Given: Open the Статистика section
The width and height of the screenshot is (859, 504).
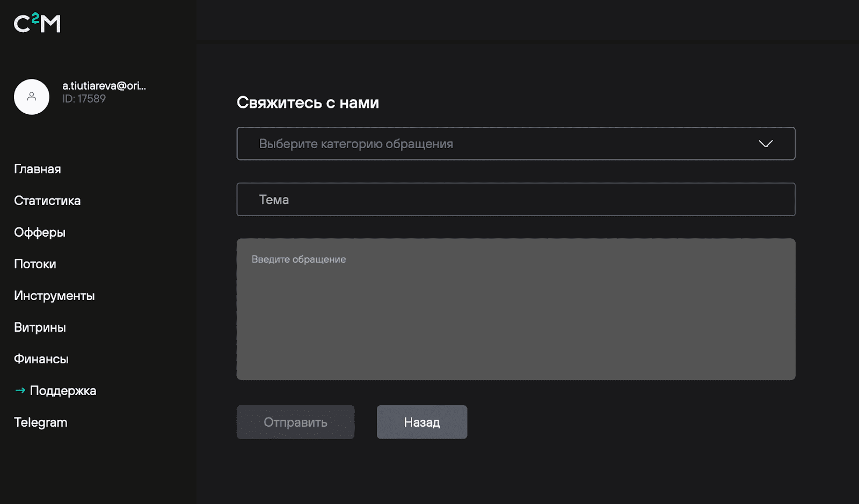Looking at the screenshot, I should pyautogui.click(x=47, y=201).
